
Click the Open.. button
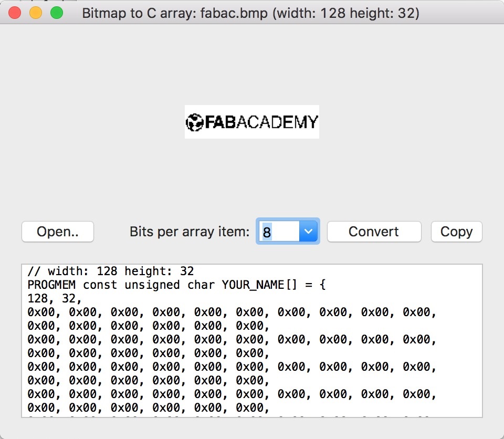[58, 232]
